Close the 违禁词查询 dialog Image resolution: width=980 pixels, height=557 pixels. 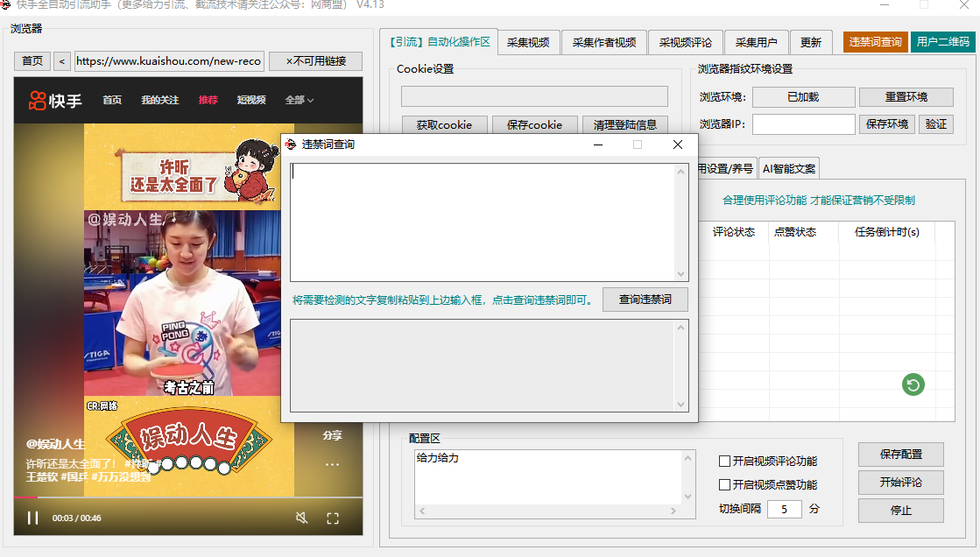pyautogui.click(x=678, y=145)
